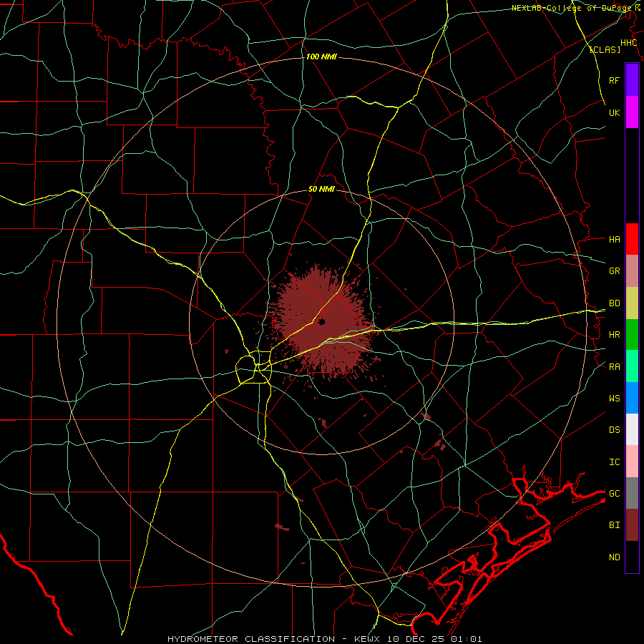The height and width of the screenshot is (644, 644).
Task: Click the ND black legend swatch
Action: tap(632, 557)
